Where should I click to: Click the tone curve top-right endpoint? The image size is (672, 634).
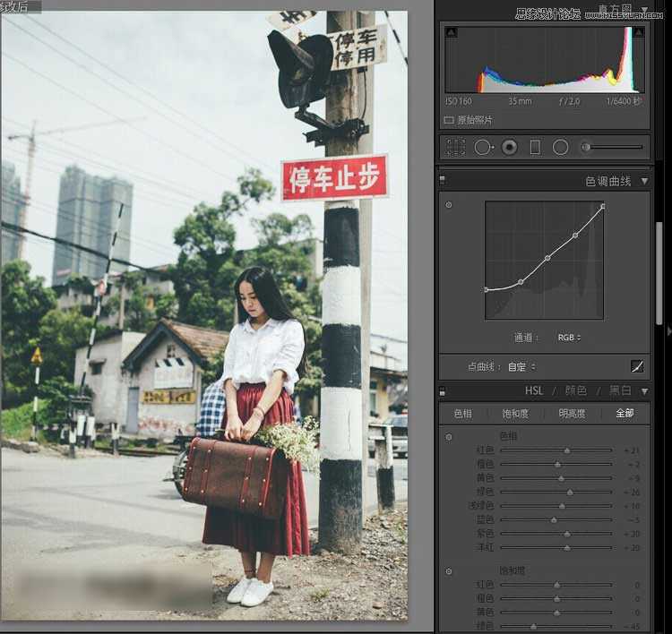tap(603, 207)
